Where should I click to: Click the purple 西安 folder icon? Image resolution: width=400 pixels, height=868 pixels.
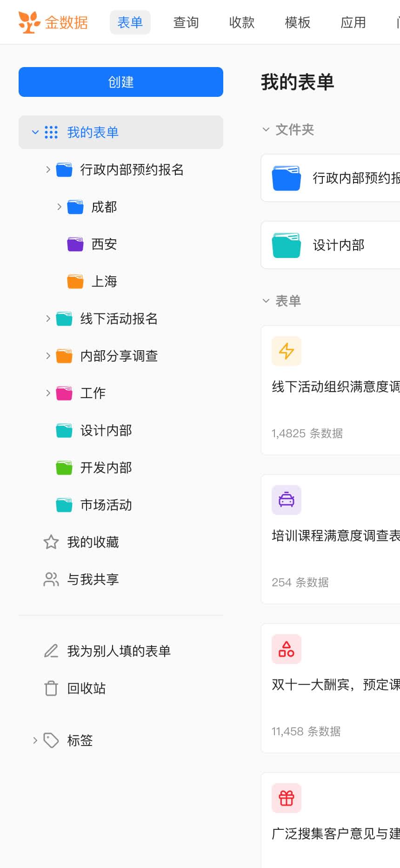pos(75,244)
